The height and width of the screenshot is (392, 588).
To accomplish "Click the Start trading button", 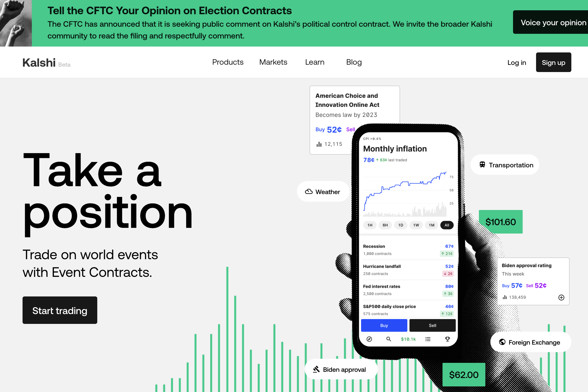I will [x=60, y=311].
